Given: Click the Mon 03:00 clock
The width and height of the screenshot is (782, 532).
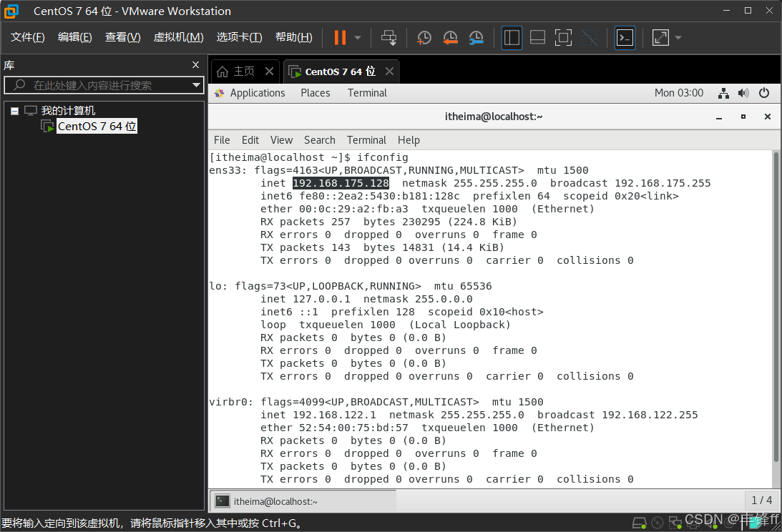Looking at the screenshot, I should 679,93.
